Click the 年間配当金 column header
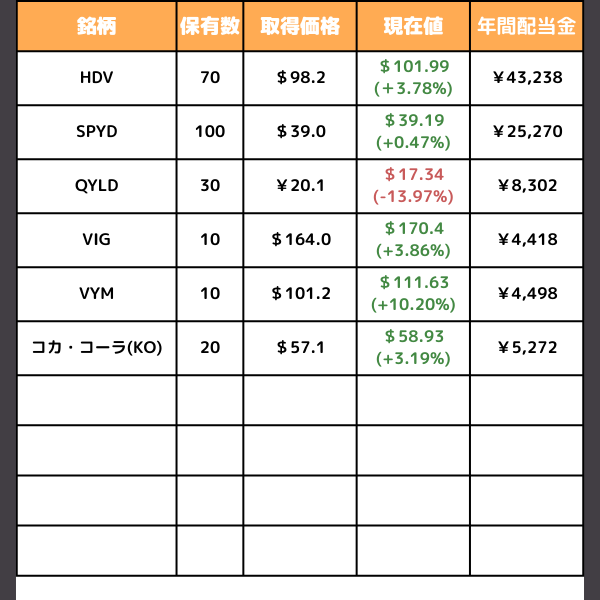The width and height of the screenshot is (600, 600). pos(527,26)
